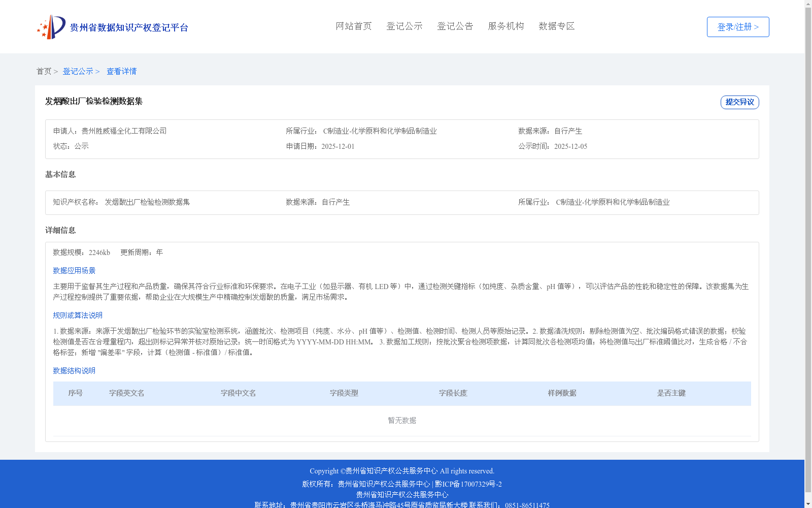The image size is (812, 508).
Task: Click the 字段类型 column header
Action: pyautogui.click(x=344, y=393)
